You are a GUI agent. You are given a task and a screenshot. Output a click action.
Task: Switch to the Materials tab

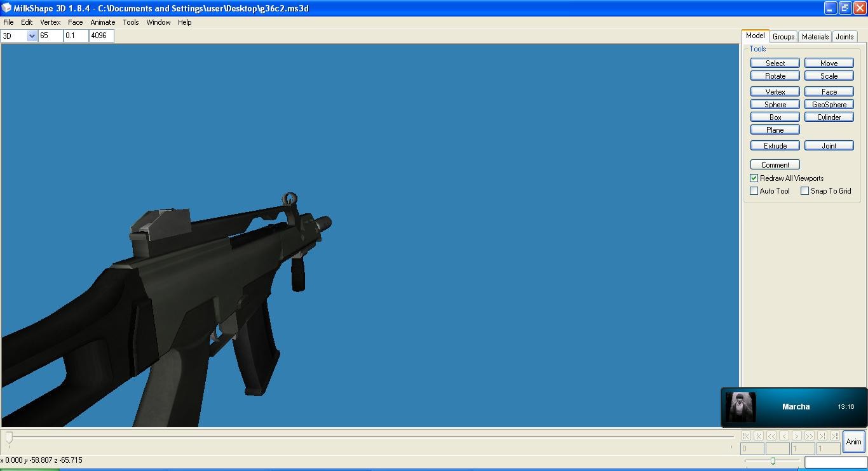(x=815, y=37)
